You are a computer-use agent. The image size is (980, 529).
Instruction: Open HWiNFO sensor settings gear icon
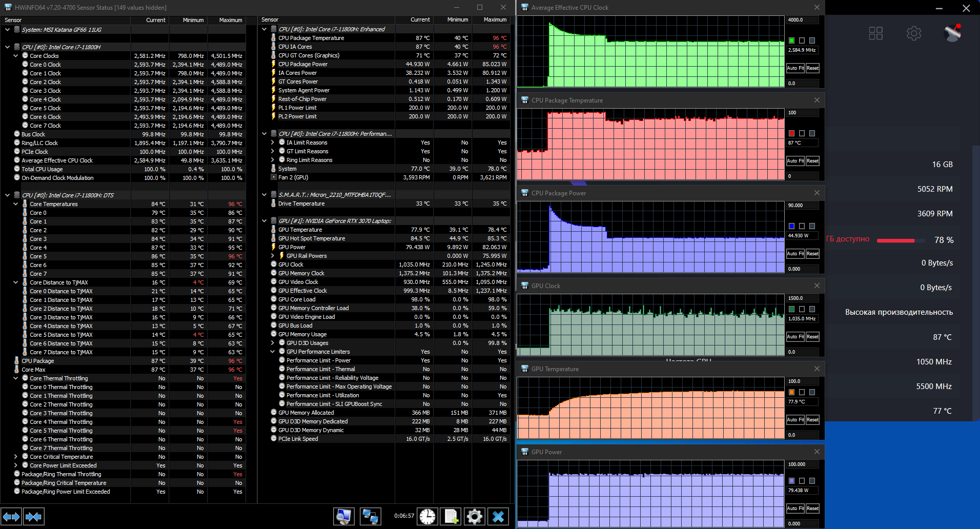click(475, 517)
